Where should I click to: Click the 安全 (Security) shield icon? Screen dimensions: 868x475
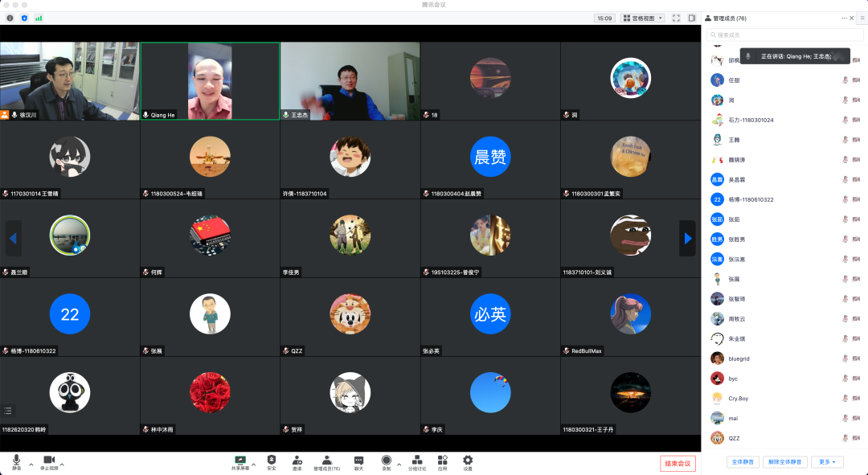(x=272, y=461)
